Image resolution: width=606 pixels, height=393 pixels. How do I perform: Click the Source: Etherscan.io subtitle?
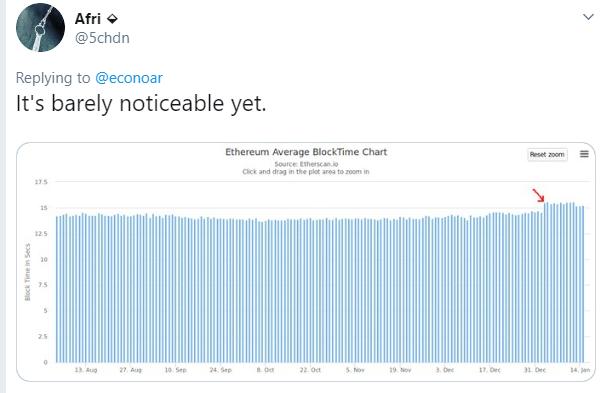coord(306,164)
